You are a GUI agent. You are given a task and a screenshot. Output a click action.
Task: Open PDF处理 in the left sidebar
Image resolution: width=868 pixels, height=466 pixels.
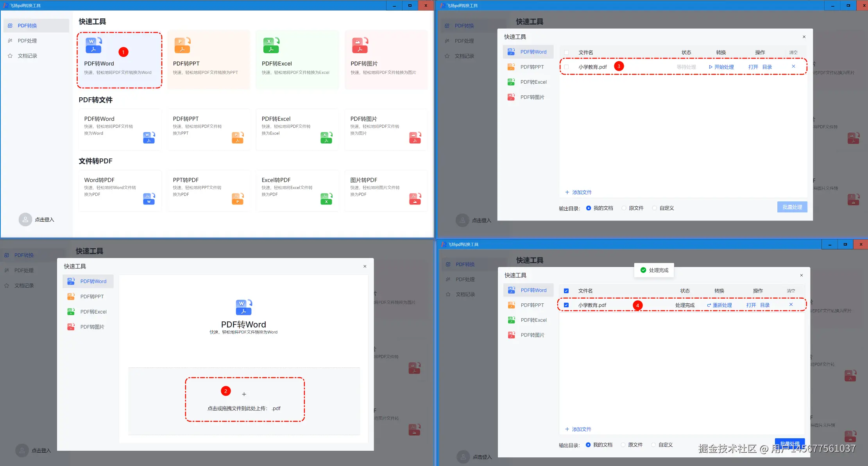click(x=27, y=41)
